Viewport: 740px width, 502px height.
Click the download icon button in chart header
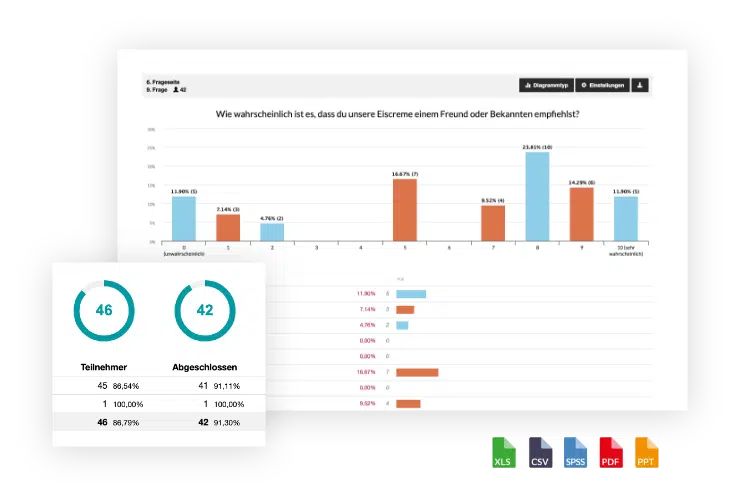(x=641, y=85)
